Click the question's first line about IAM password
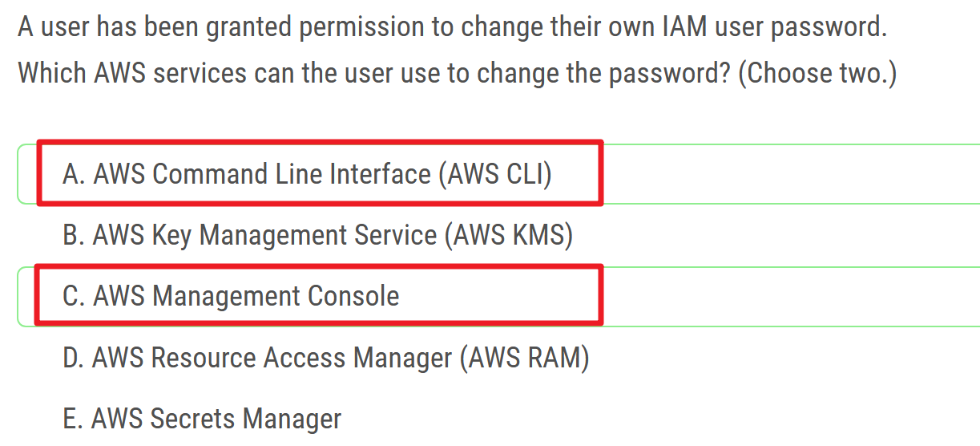This screenshot has height=446, width=980. [x=452, y=29]
